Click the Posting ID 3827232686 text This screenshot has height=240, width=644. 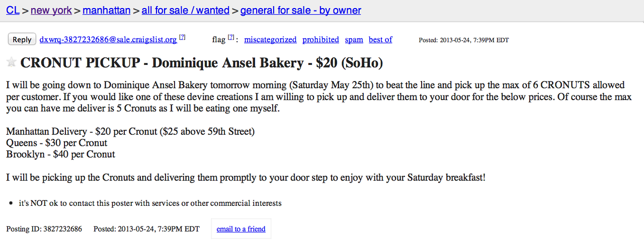(x=44, y=229)
